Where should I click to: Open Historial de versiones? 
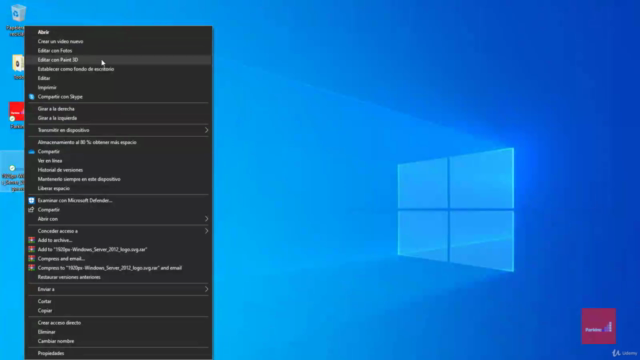click(x=118, y=170)
